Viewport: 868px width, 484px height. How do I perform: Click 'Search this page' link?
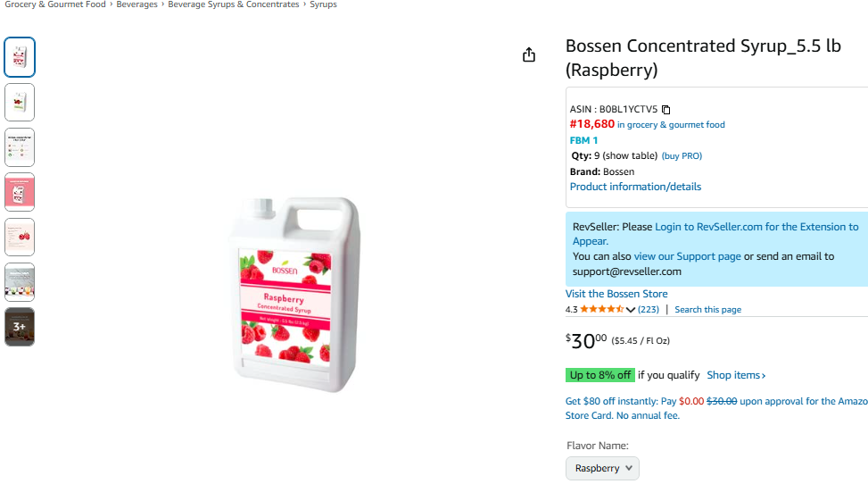(707, 310)
